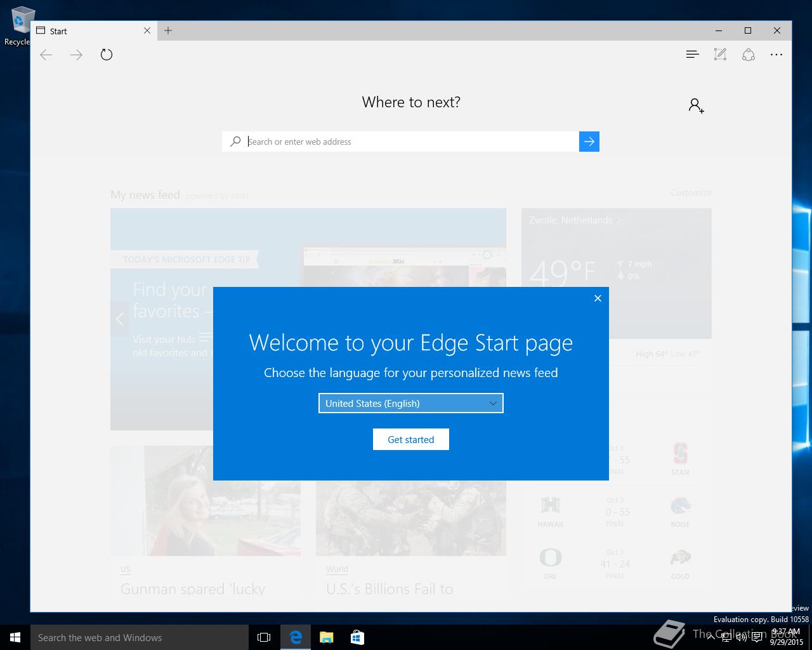The width and height of the screenshot is (812, 650).
Task: Click the Customize link
Action: [691, 192]
